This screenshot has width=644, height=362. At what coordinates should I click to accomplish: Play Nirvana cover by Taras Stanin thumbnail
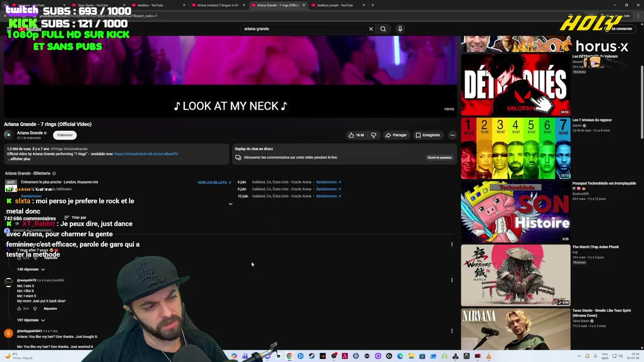pos(516,329)
